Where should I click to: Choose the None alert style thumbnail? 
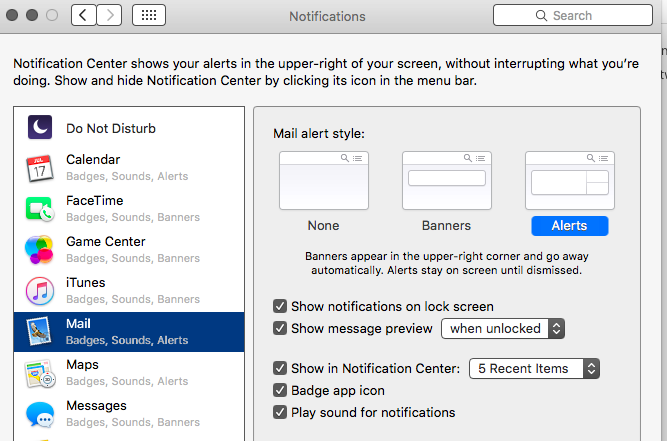tap(324, 180)
